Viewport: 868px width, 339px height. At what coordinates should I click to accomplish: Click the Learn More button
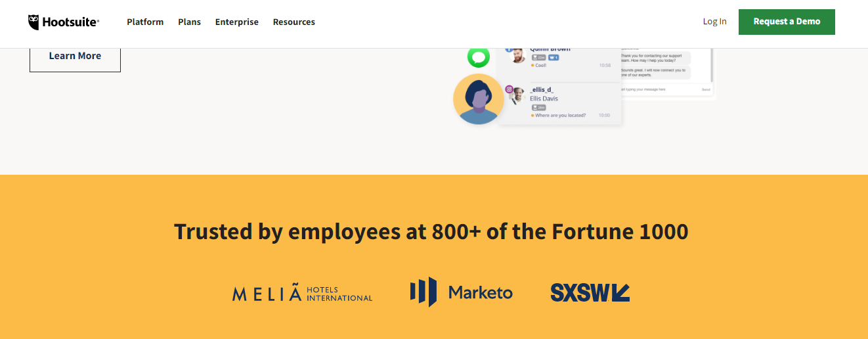pos(75,56)
